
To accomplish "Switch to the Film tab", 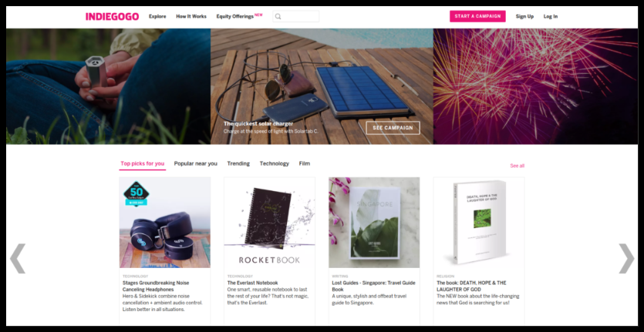I will point(305,163).
